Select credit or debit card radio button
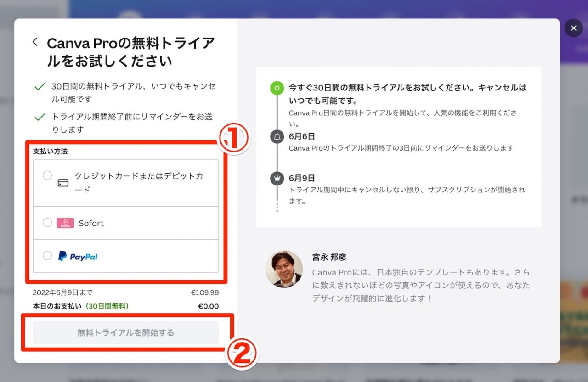 (x=47, y=175)
